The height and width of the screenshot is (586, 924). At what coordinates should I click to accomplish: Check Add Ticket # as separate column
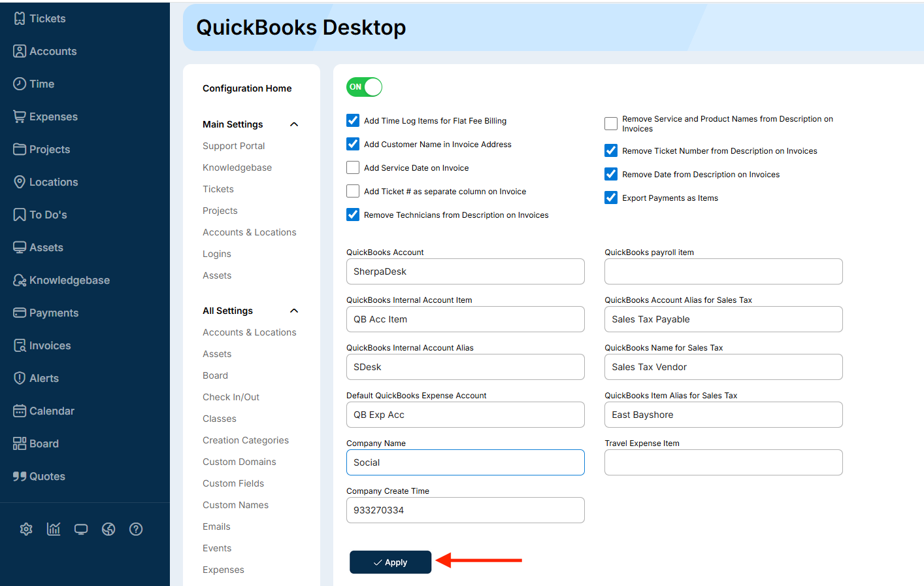tap(353, 191)
